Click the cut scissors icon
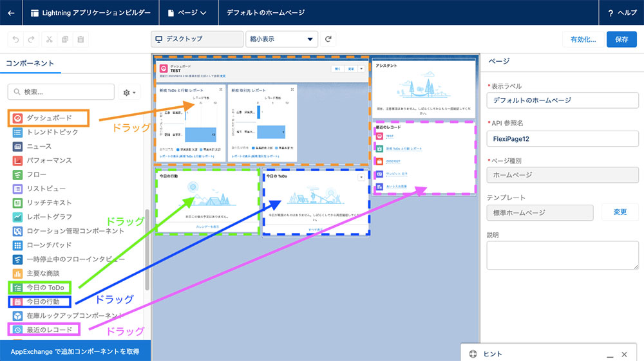This screenshot has width=644, height=361. [50, 39]
